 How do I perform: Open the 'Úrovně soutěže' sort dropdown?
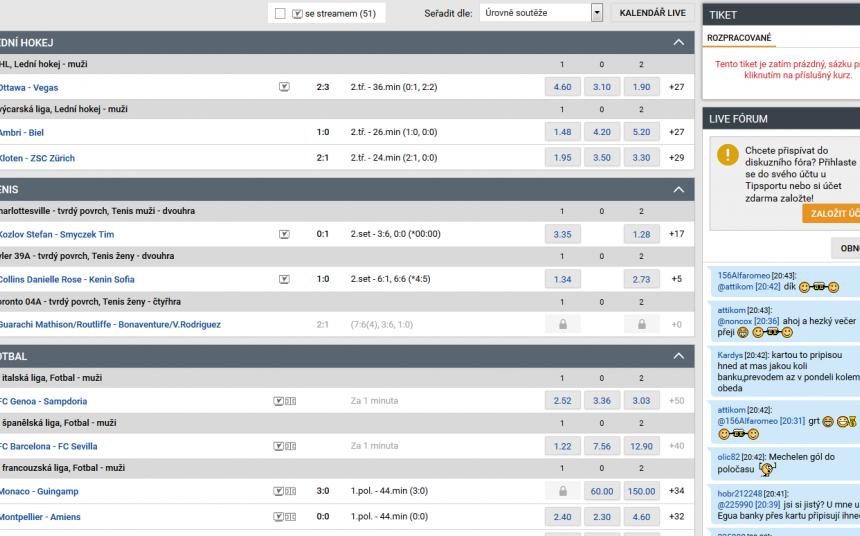click(x=541, y=13)
